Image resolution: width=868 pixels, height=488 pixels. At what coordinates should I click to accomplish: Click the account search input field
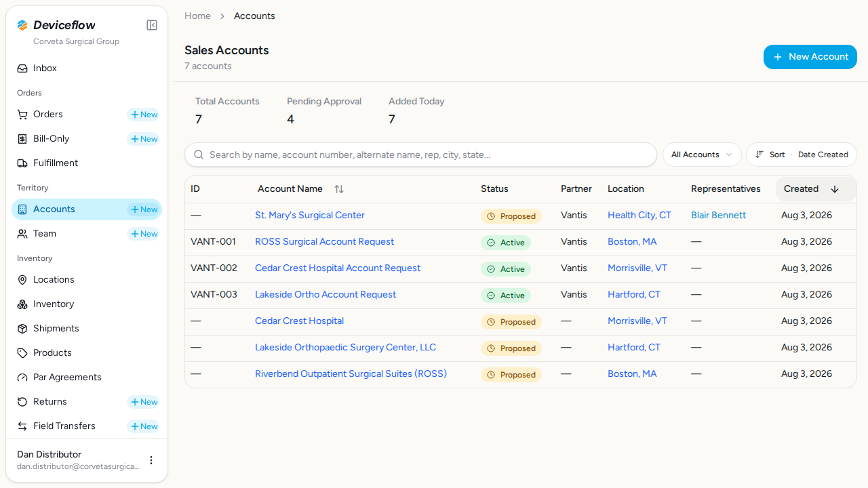pos(420,155)
